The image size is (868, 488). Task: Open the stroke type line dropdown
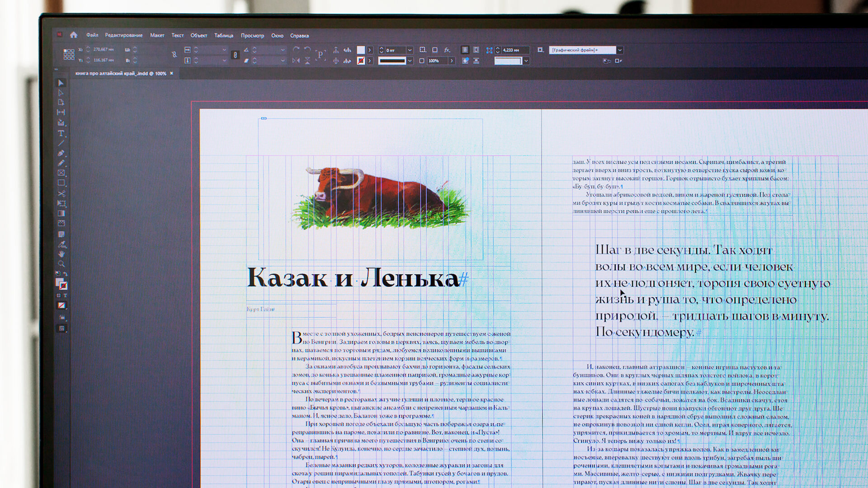[410, 61]
